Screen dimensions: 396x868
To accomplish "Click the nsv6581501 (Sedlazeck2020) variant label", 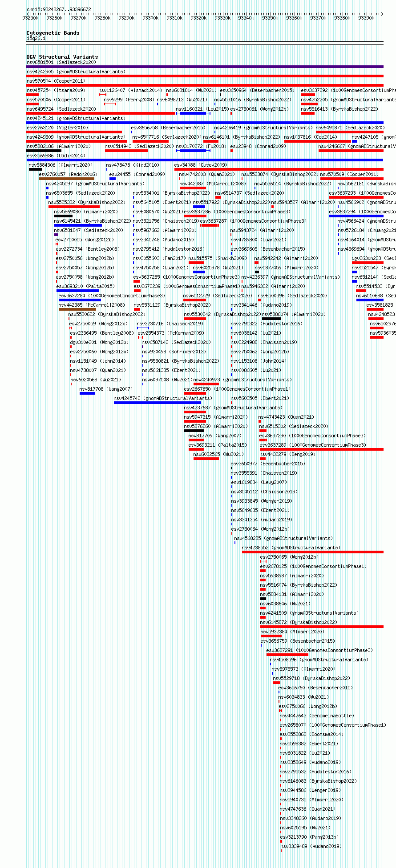I will click(x=61, y=62).
